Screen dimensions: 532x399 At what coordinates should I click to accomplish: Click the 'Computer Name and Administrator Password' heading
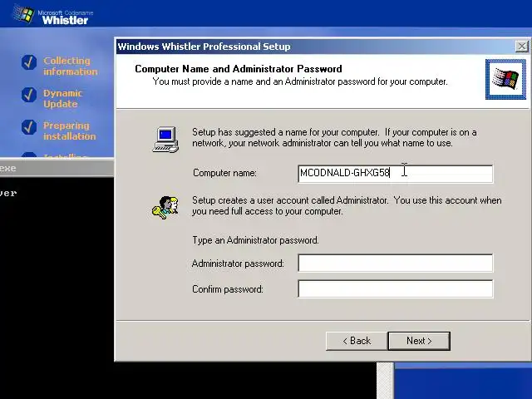point(239,69)
